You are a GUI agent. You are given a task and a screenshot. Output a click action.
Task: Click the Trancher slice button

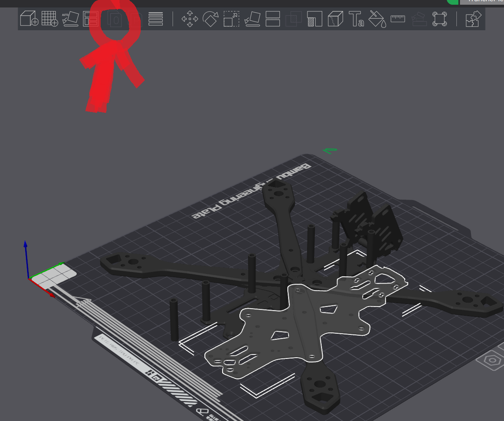point(484,2)
